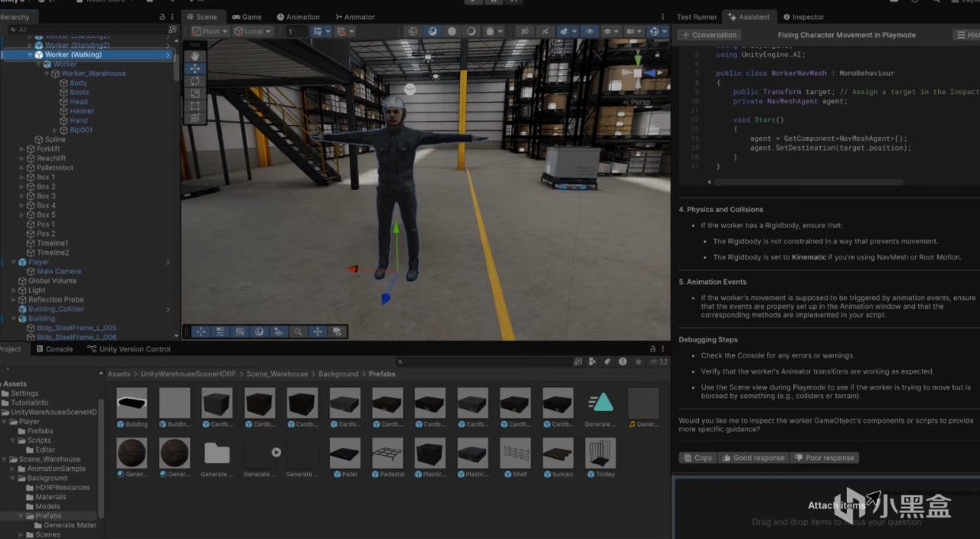
Task: Select the Hand tool in Scene view
Action: tap(195, 56)
